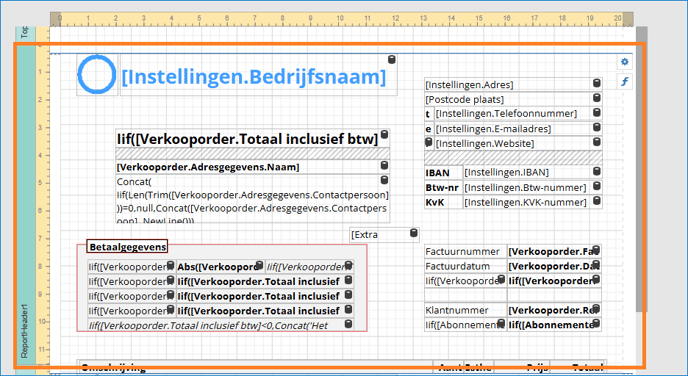Select the [Verkooporder.Fa value cell
Screen dimensions: 688x376
pyautogui.click(x=555, y=251)
